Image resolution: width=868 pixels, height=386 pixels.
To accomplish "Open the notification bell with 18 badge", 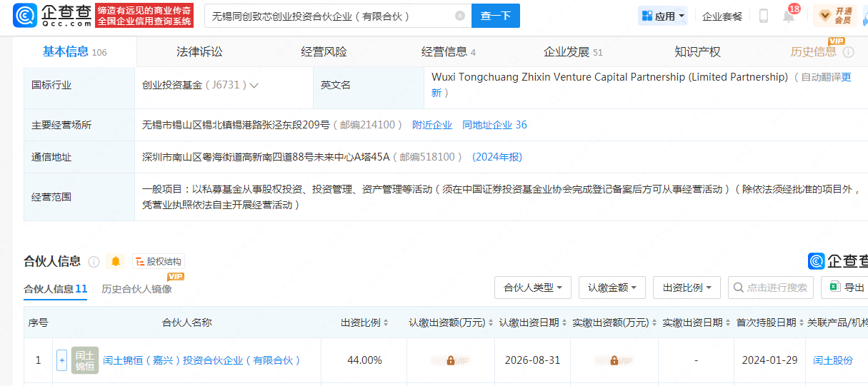I will pyautogui.click(x=789, y=16).
